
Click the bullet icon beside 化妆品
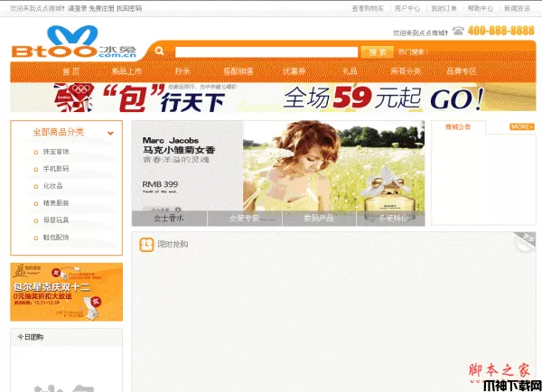pyautogui.click(x=35, y=187)
